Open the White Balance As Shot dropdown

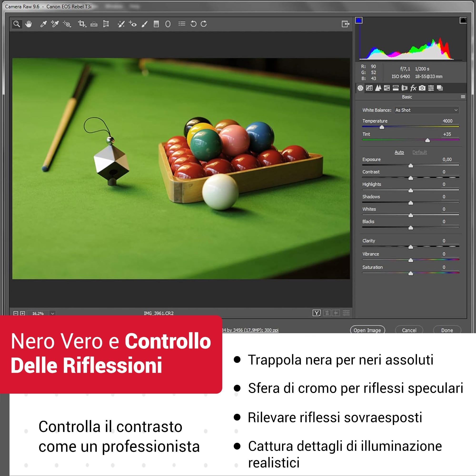[427, 110]
